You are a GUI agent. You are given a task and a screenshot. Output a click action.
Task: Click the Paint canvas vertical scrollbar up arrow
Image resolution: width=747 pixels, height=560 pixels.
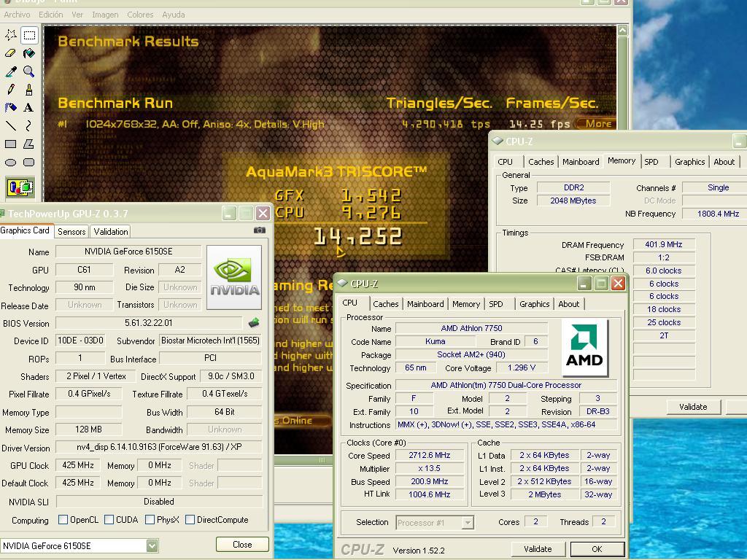click(x=622, y=31)
